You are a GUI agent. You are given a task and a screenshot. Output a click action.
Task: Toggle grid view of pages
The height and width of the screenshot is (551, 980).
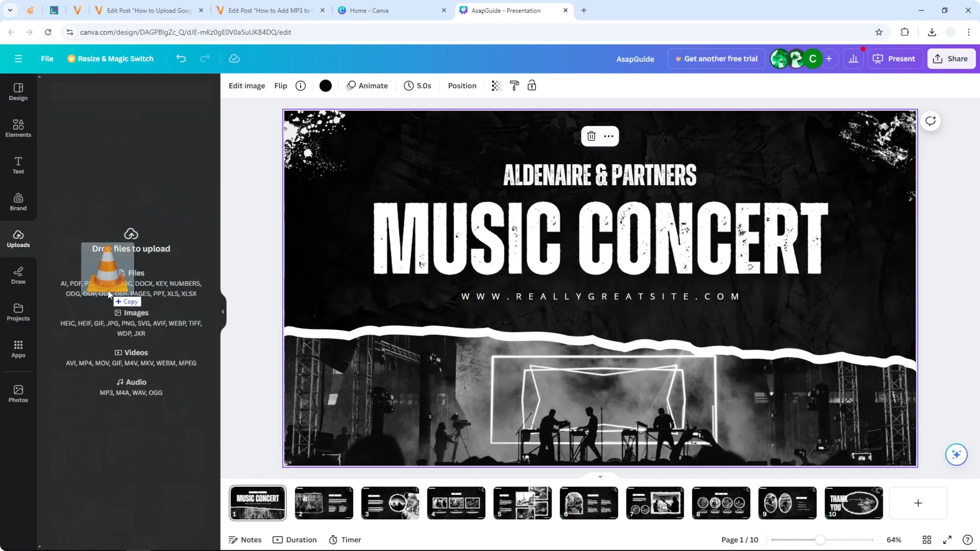pos(927,540)
